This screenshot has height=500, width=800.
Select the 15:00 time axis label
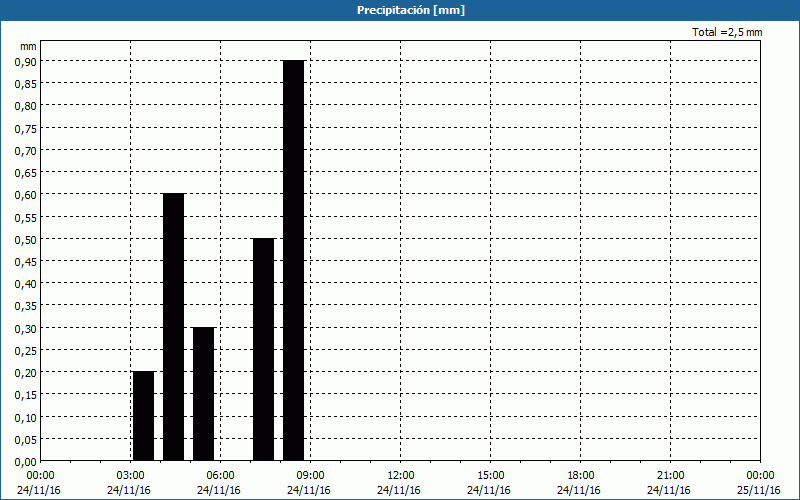click(x=490, y=476)
